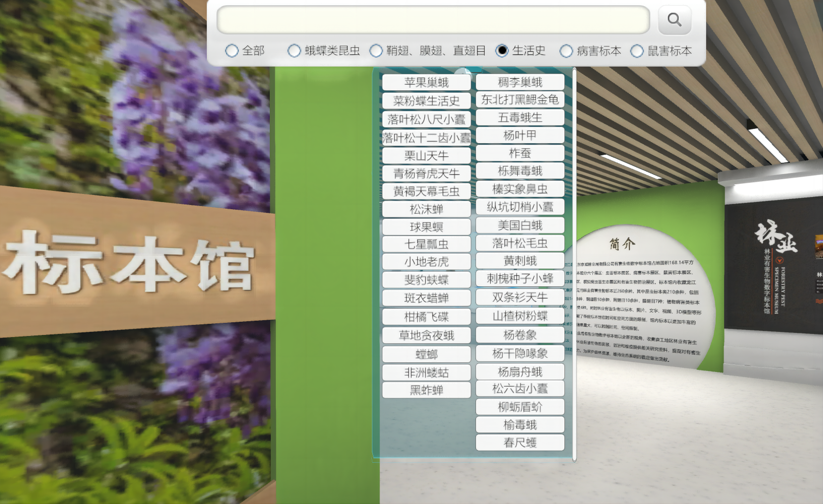Select the 蛾蝶类昆虫 filter option
Viewport: 823px width, 504px height.
tap(295, 51)
